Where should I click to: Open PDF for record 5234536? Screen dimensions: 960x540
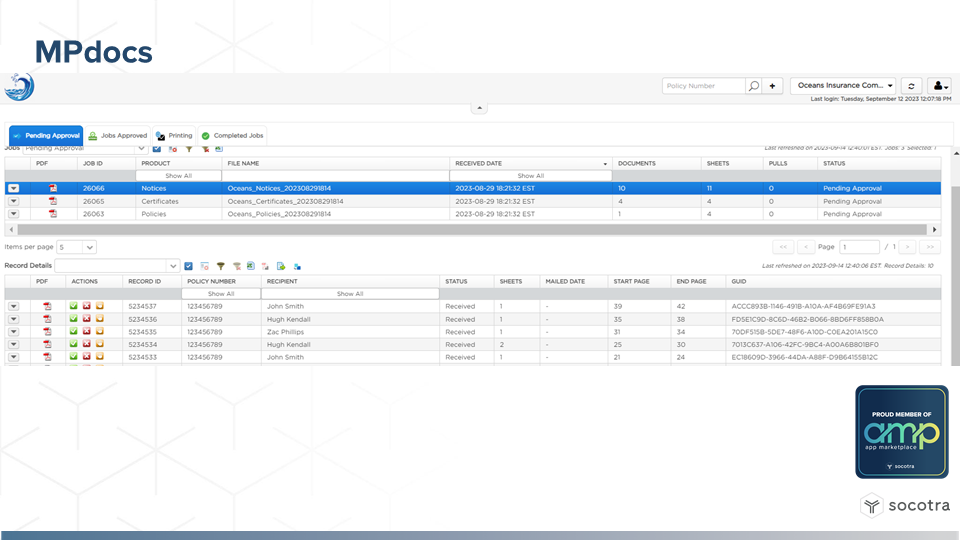(47, 319)
